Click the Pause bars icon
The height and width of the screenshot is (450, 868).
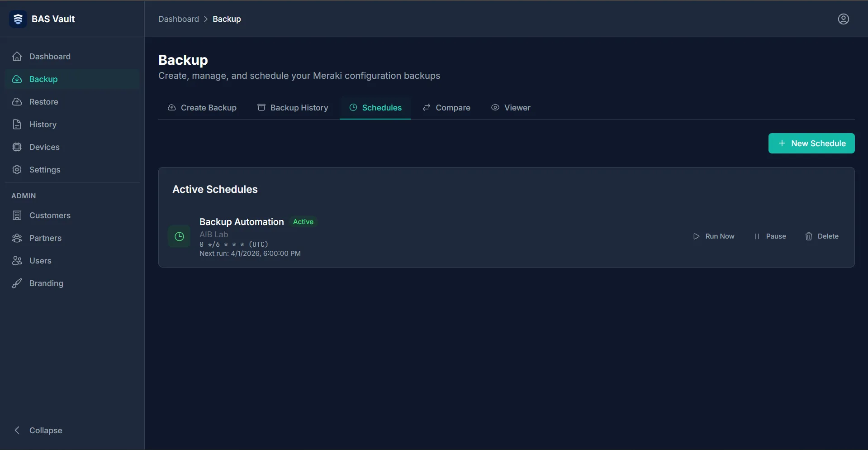pyautogui.click(x=757, y=236)
